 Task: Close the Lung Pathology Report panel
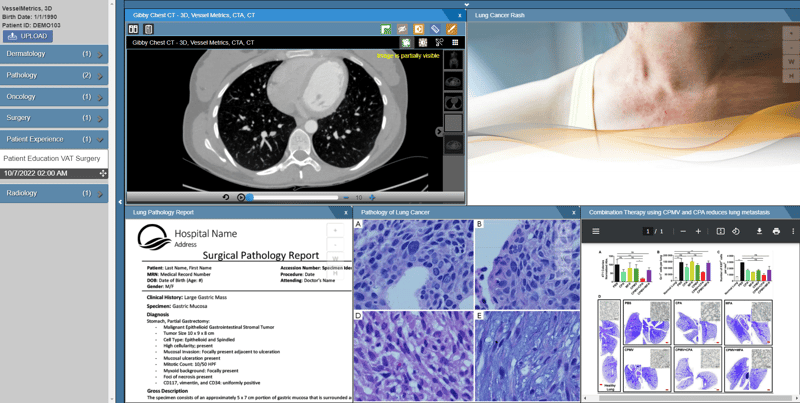tap(346, 213)
